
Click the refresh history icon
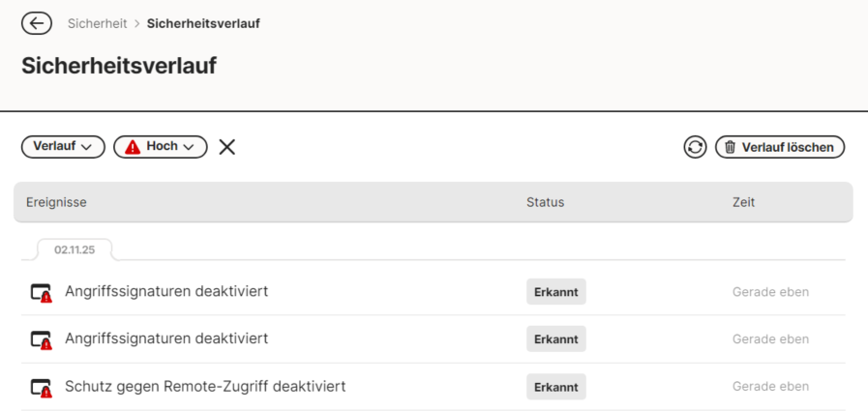[695, 147]
